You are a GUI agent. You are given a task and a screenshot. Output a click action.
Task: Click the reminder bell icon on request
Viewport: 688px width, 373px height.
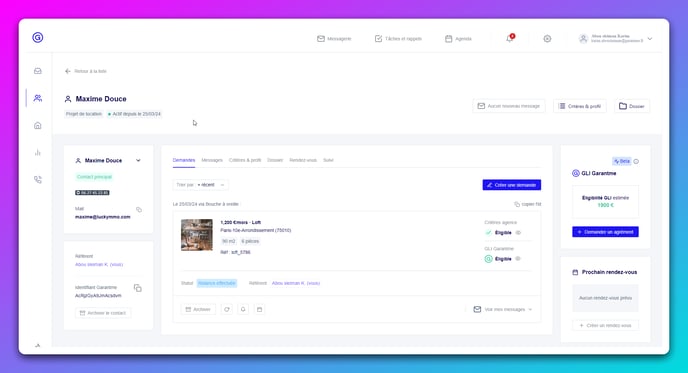(x=243, y=309)
